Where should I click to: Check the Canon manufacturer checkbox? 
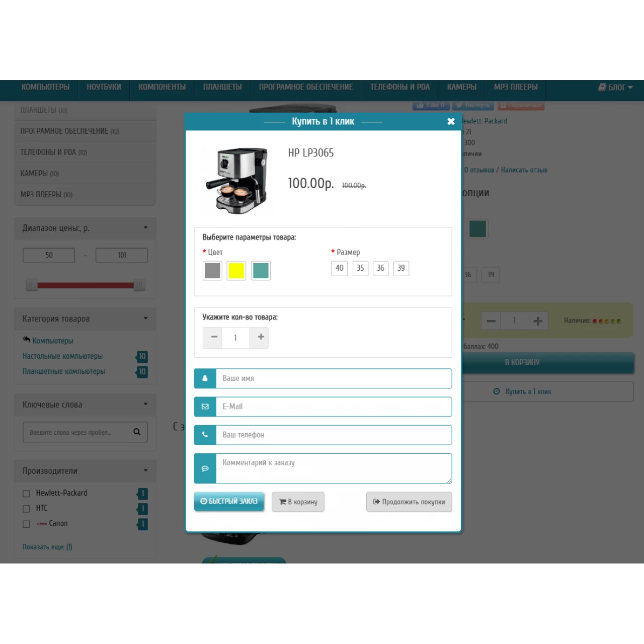(x=27, y=524)
